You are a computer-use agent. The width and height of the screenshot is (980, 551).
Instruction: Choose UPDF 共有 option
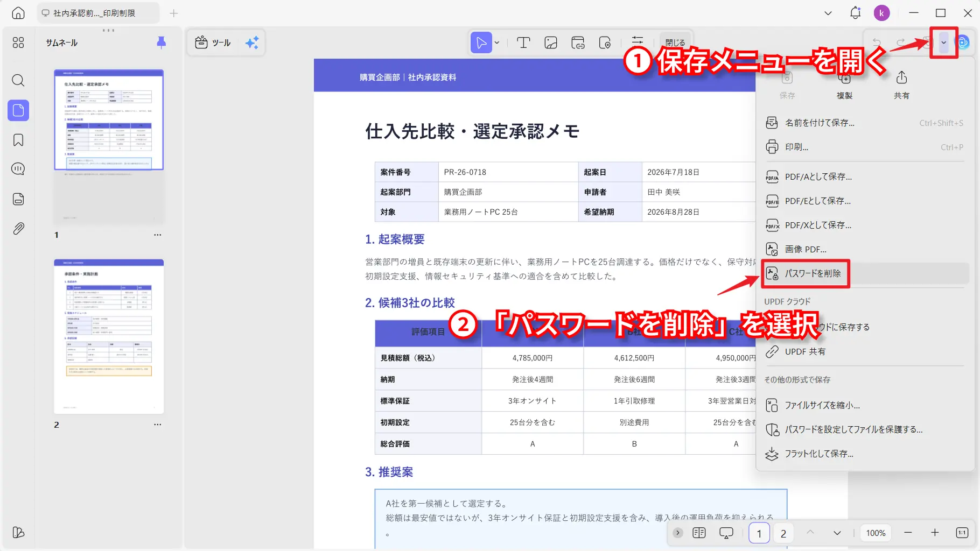(864, 351)
